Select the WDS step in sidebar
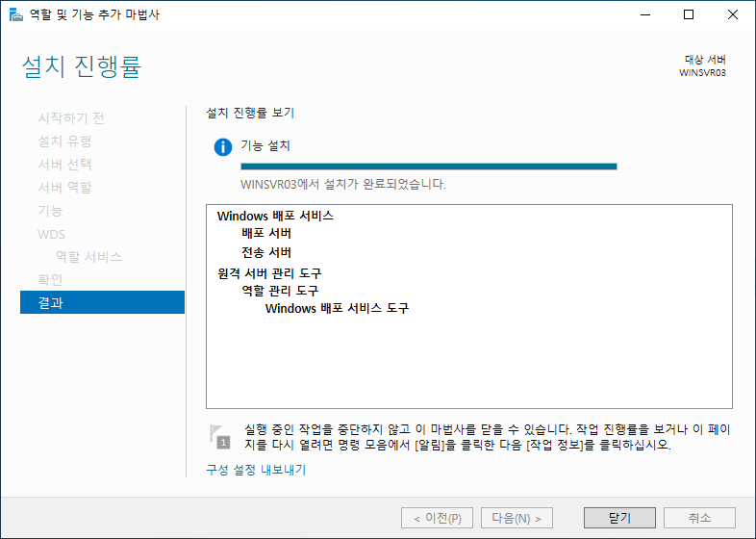This screenshot has width=756, height=539. (51, 234)
